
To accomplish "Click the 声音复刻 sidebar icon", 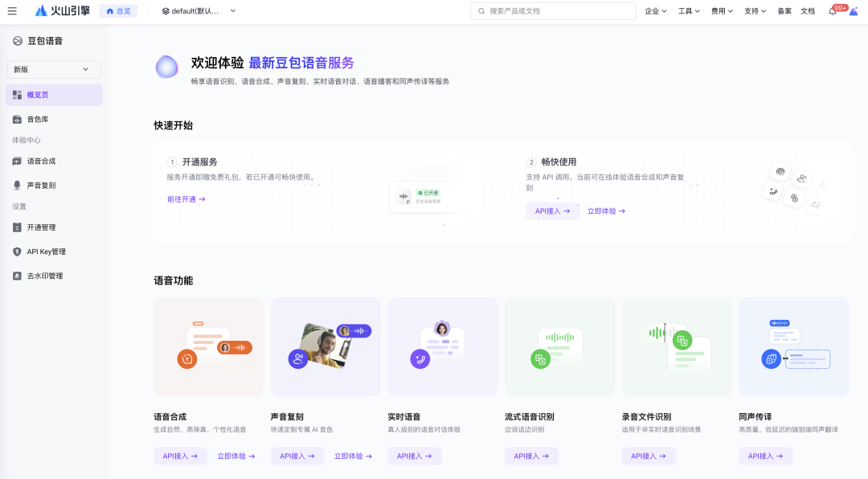I will (x=17, y=186).
